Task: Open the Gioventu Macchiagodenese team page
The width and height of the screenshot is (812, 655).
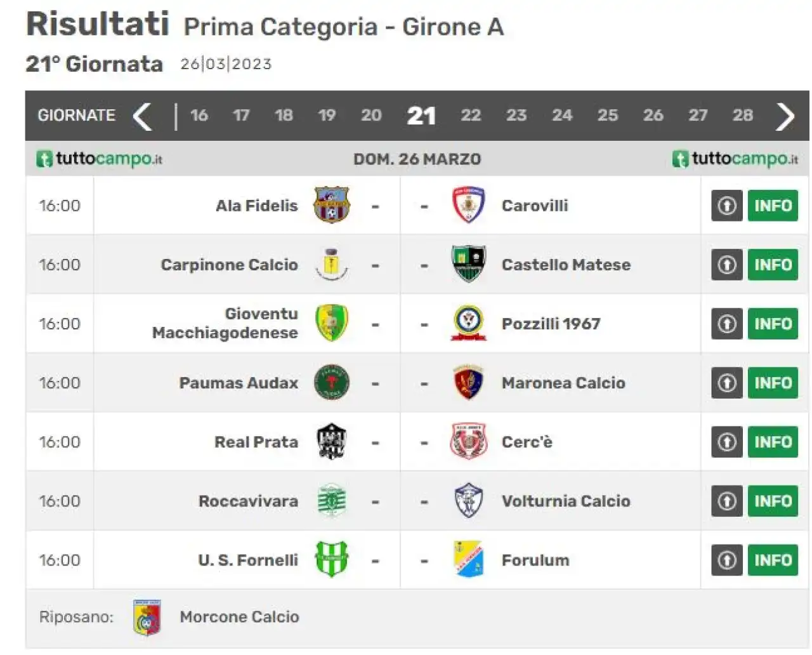Action: point(225,323)
